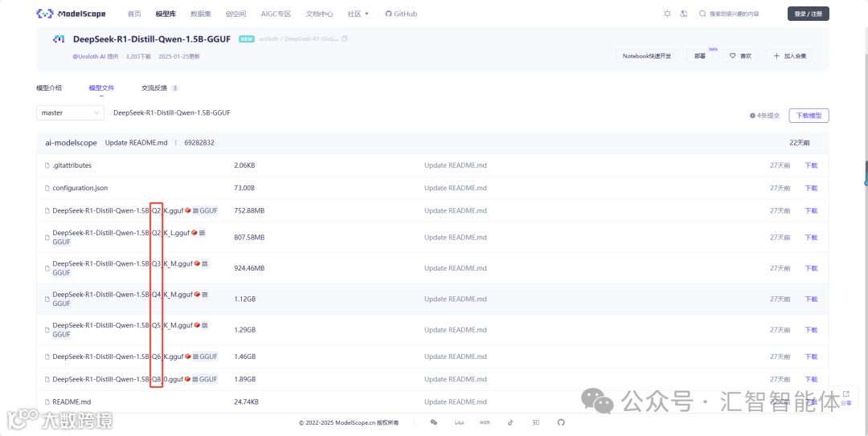The height and width of the screenshot is (436, 868).
Task: Click file icon beside README.md
Action: point(47,402)
